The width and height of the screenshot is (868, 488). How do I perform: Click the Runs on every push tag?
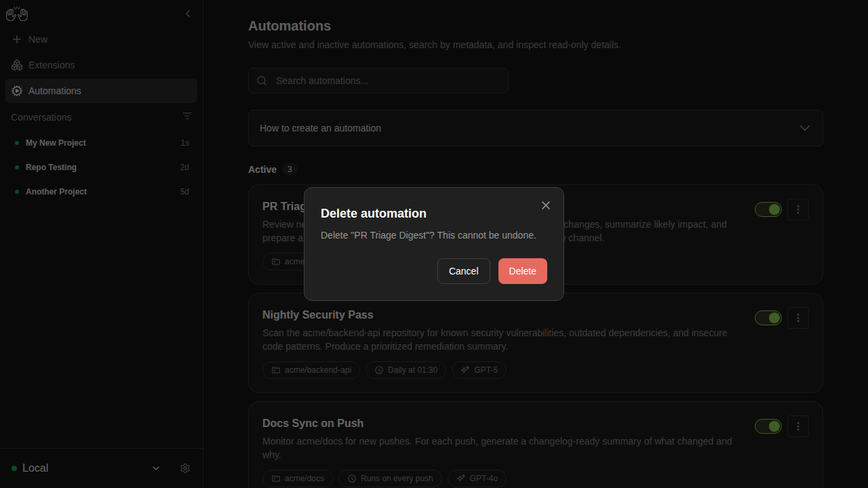(x=390, y=479)
